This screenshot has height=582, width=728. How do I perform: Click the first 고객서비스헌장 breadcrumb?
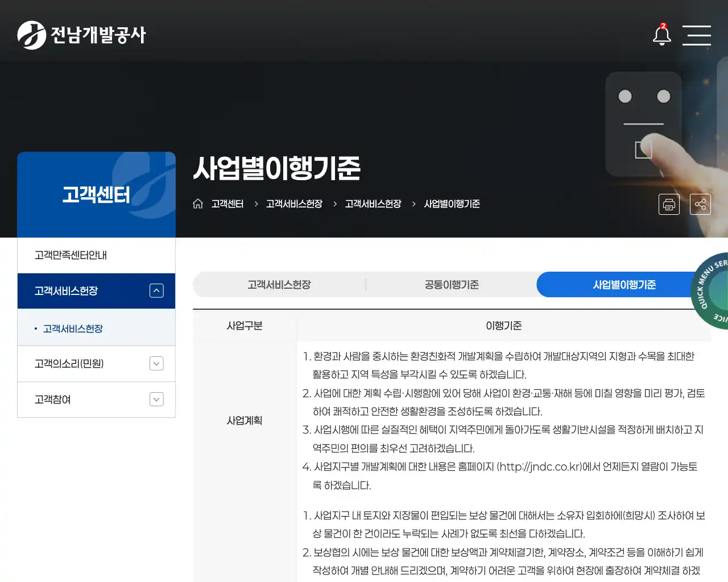click(294, 203)
